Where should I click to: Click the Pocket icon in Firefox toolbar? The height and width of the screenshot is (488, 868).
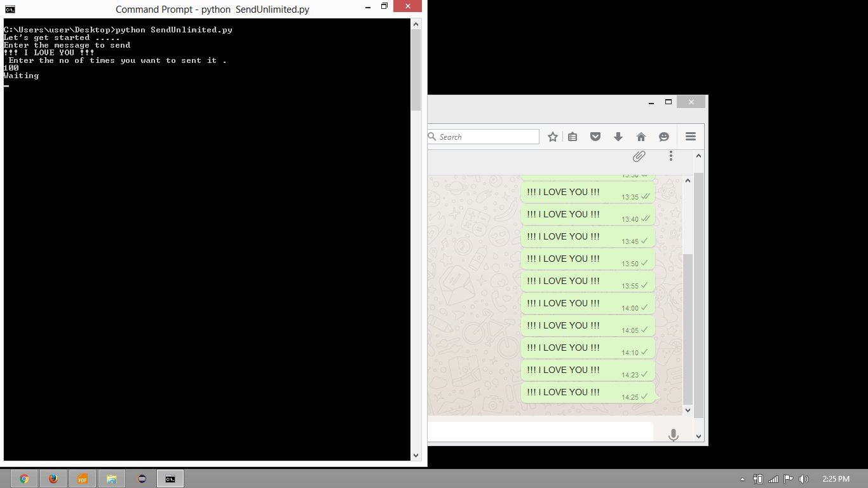click(595, 137)
